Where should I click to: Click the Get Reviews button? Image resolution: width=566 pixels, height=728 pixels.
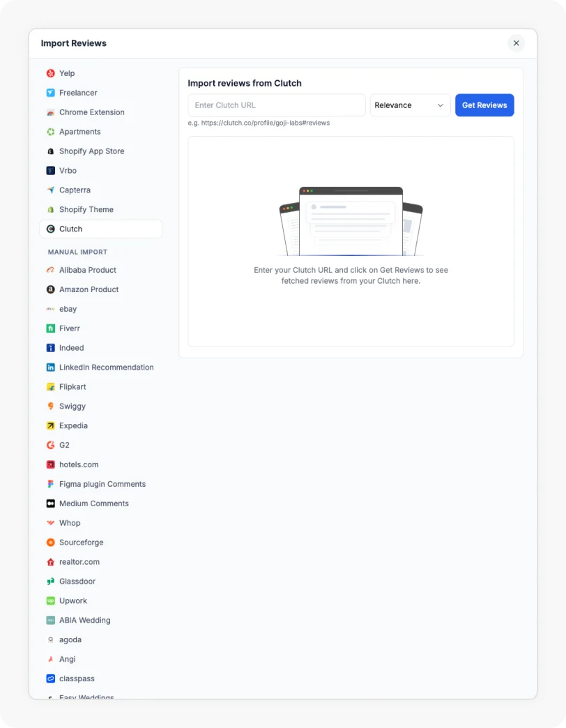[484, 105]
